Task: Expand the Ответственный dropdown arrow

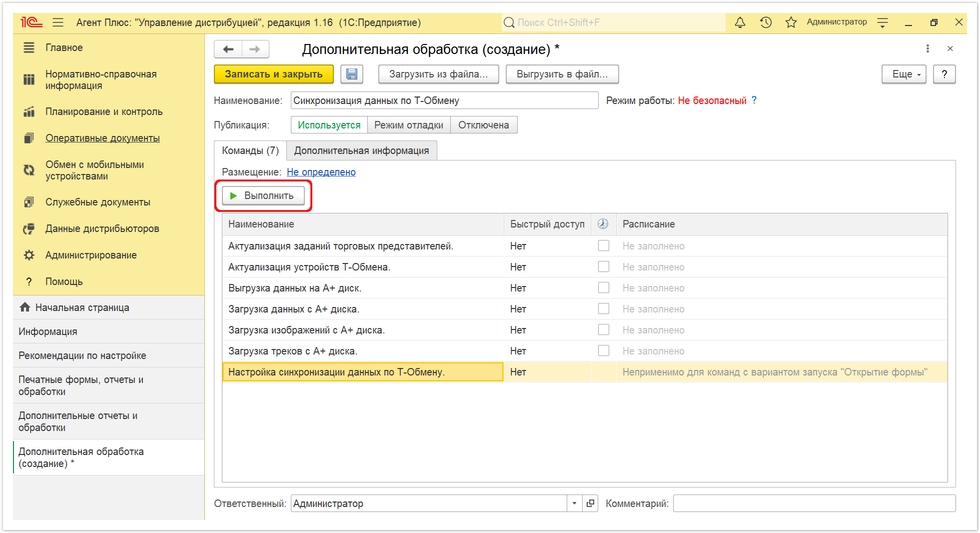Action: click(x=574, y=503)
